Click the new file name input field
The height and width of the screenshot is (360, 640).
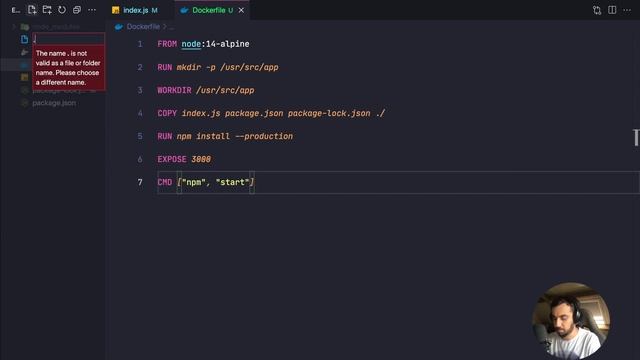pos(69,39)
